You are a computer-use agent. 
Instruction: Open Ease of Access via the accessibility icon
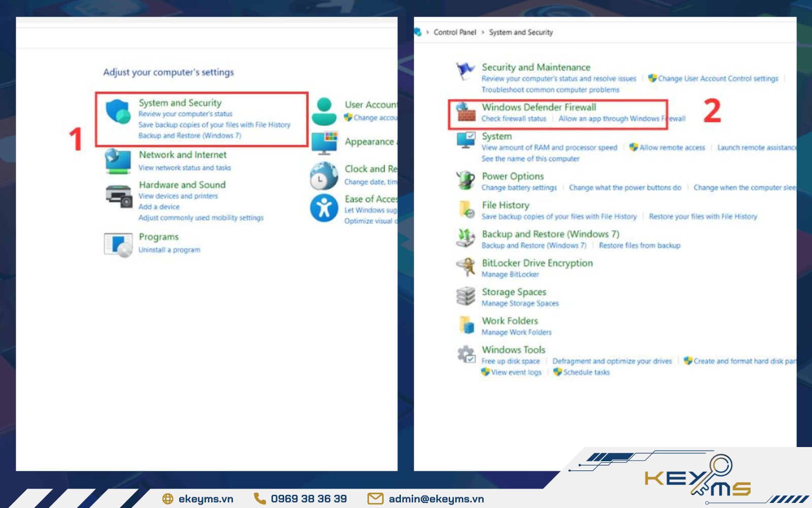tap(323, 207)
